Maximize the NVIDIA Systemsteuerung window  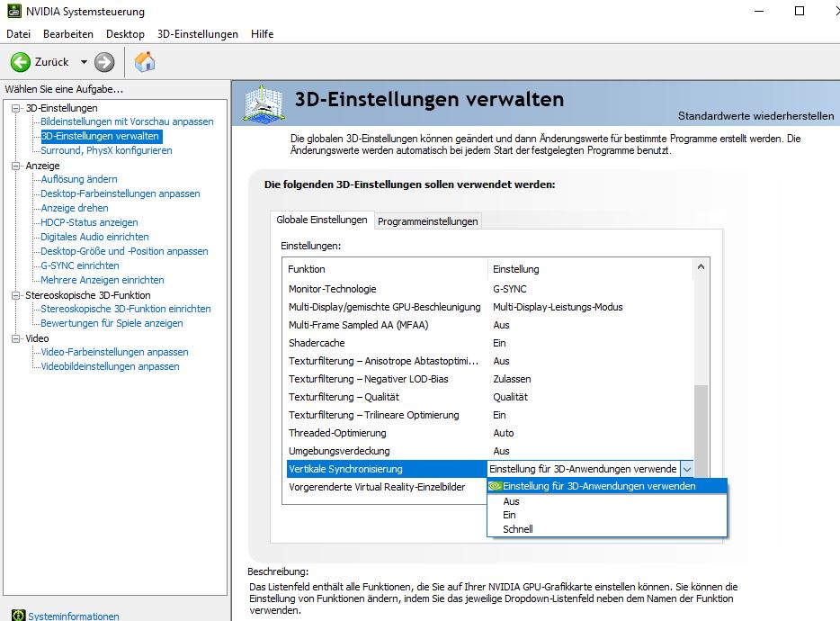click(x=800, y=11)
